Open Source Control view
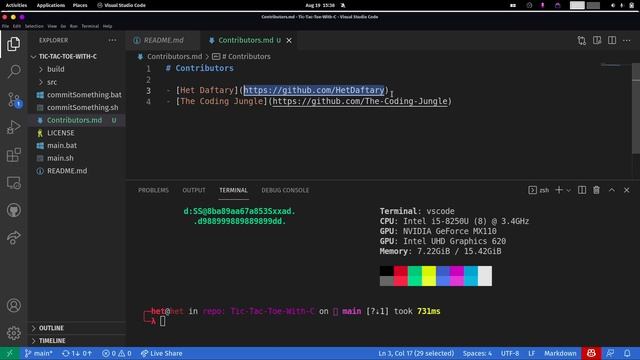 coord(13,100)
